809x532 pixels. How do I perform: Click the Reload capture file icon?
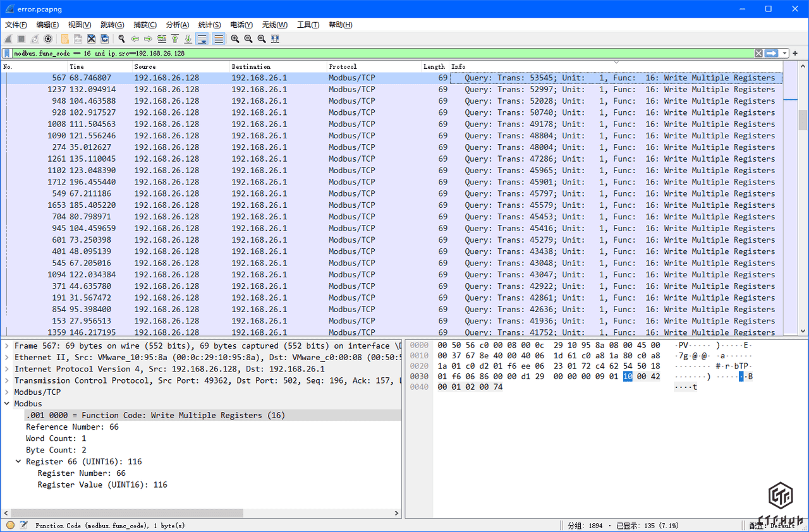(105, 39)
